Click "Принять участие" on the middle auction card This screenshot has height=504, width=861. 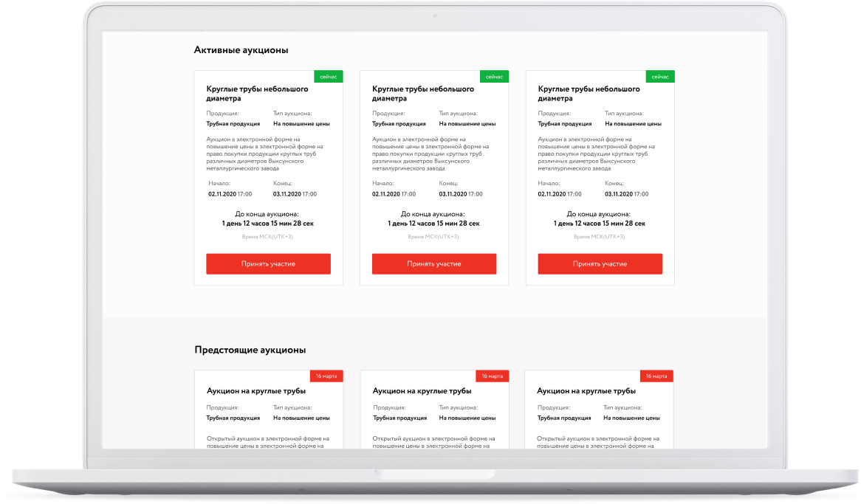coord(433,263)
